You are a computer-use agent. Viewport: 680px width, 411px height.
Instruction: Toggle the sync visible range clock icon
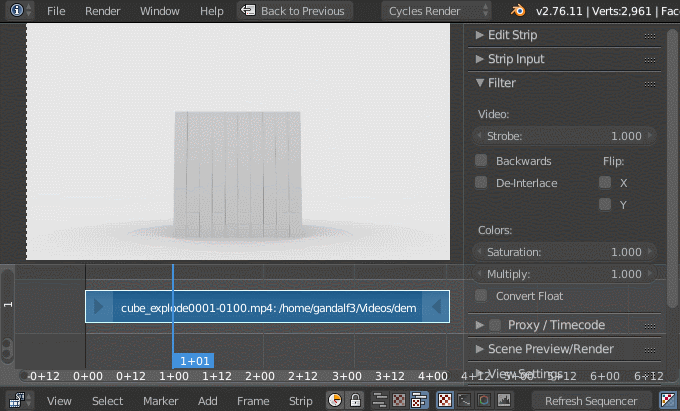click(x=335, y=400)
